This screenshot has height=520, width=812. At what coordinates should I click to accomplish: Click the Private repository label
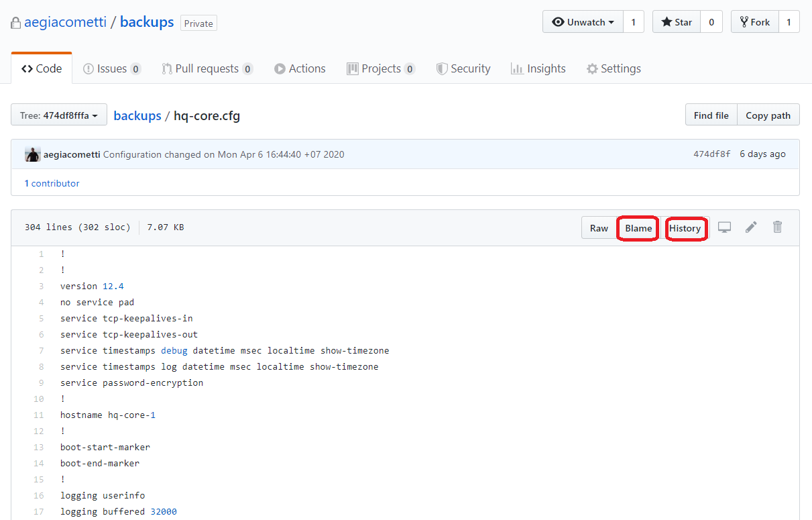click(x=198, y=23)
